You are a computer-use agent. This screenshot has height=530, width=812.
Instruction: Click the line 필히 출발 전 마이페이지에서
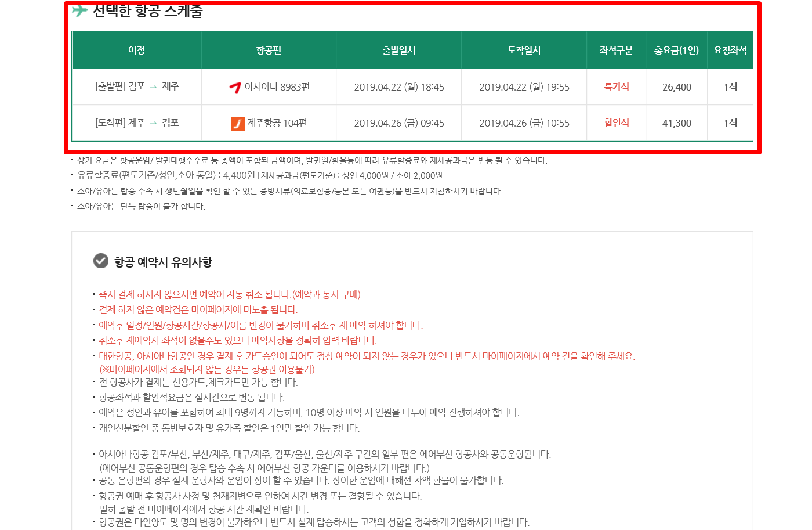pyautogui.click(x=204, y=509)
